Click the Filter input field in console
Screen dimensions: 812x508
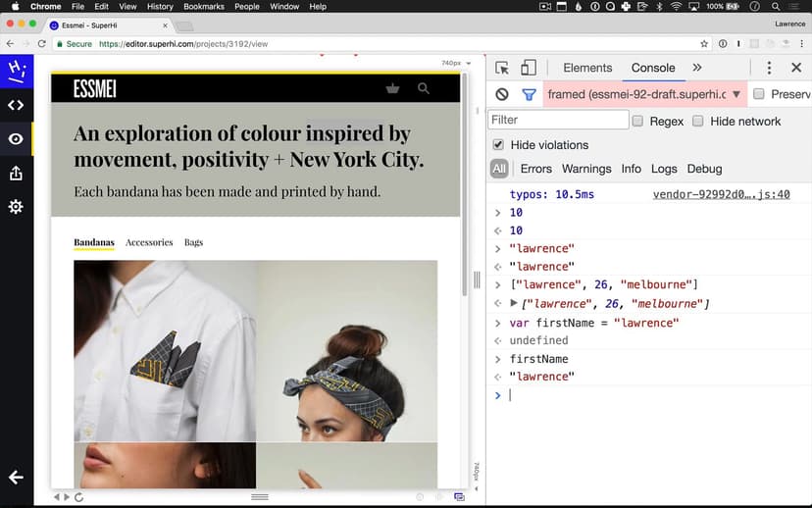point(558,120)
